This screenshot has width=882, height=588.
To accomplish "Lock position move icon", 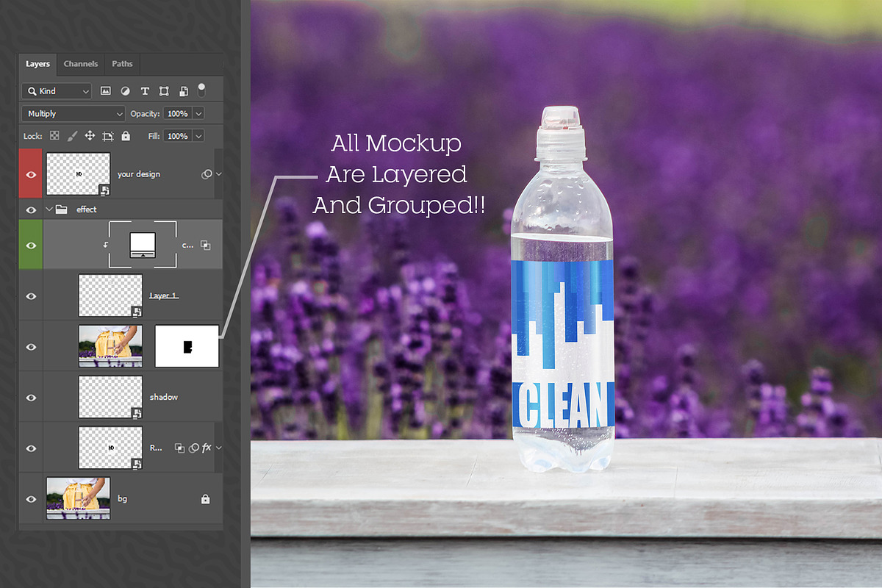I will 90,136.
